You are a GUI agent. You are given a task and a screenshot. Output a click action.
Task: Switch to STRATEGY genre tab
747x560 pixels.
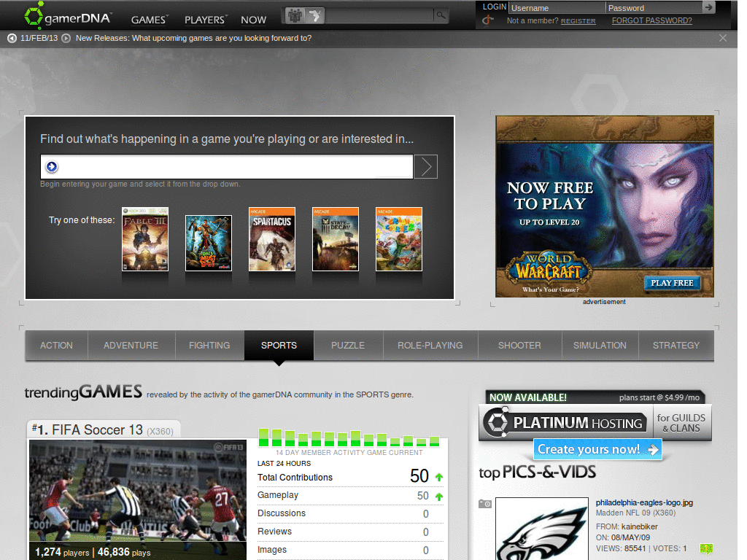(676, 345)
